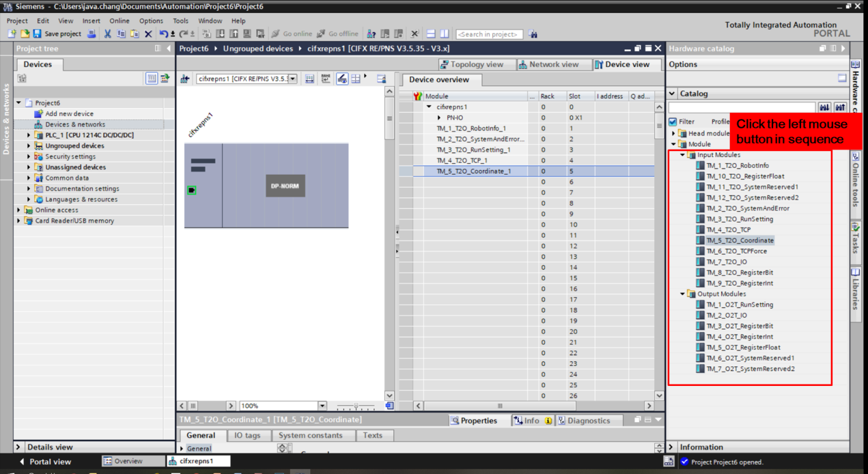Open the Diagnostics tab
The height and width of the screenshot is (474, 868).
pos(587,421)
